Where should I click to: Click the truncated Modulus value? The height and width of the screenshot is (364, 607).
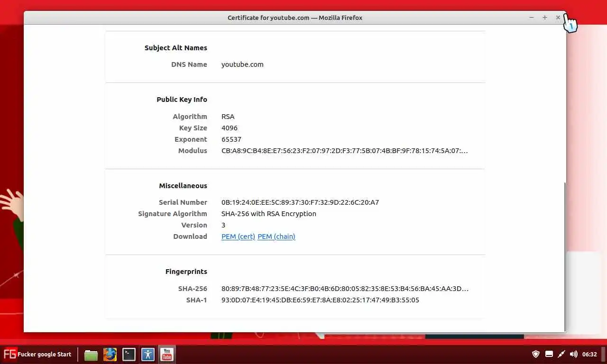[345, 151]
